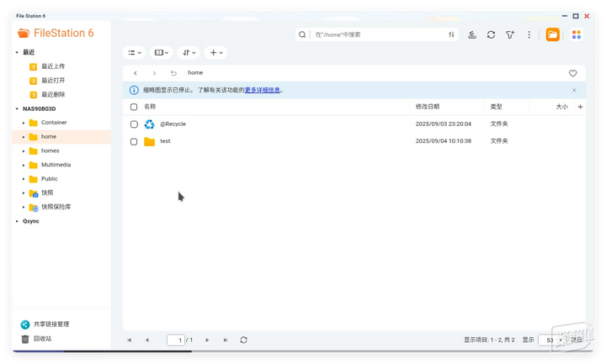The height and width of the screenshot is (364, 606).
Task: Open the background tasks stack icon
Action: pyautogui.click(x=472, y=34)
